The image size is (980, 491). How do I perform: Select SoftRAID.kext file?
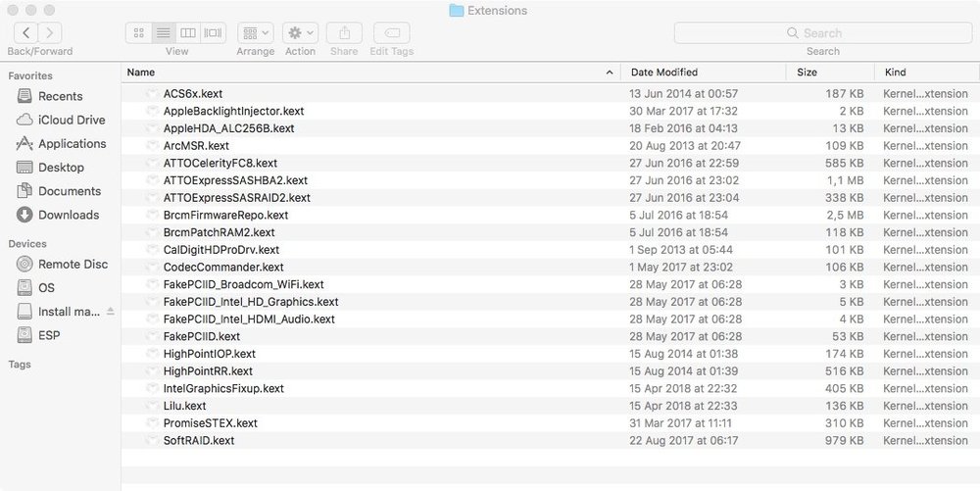click(x=199, y=440)
